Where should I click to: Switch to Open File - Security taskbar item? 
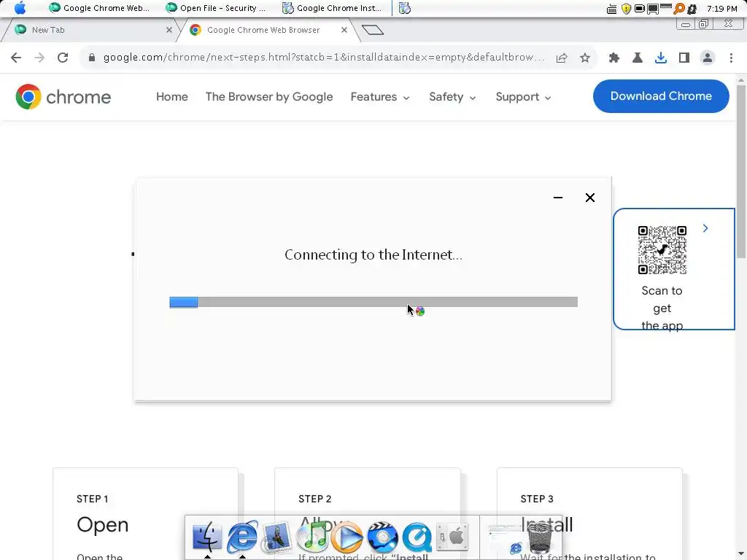[216, 8]
